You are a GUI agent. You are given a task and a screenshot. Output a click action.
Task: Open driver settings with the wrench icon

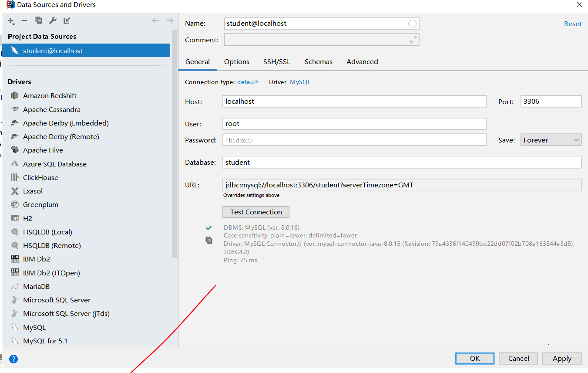pos(52,20)
